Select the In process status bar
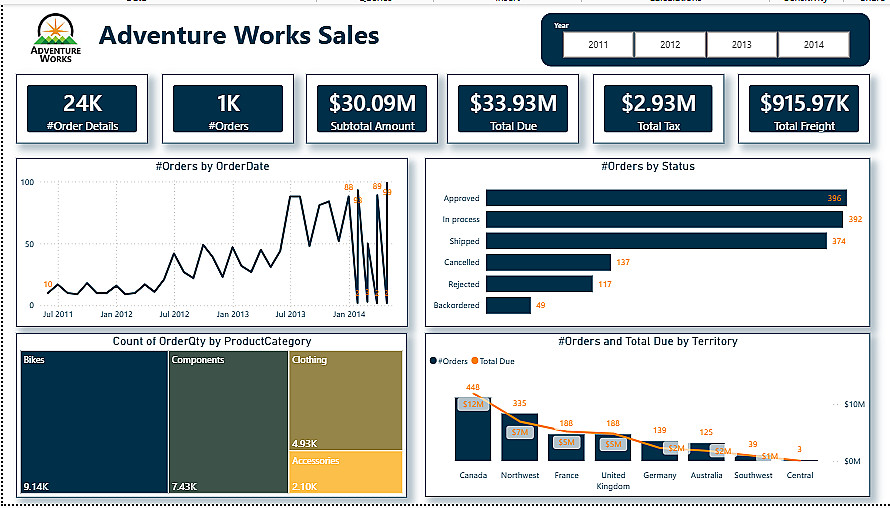Screen dimensions: 890x508 tap(665, 220)
